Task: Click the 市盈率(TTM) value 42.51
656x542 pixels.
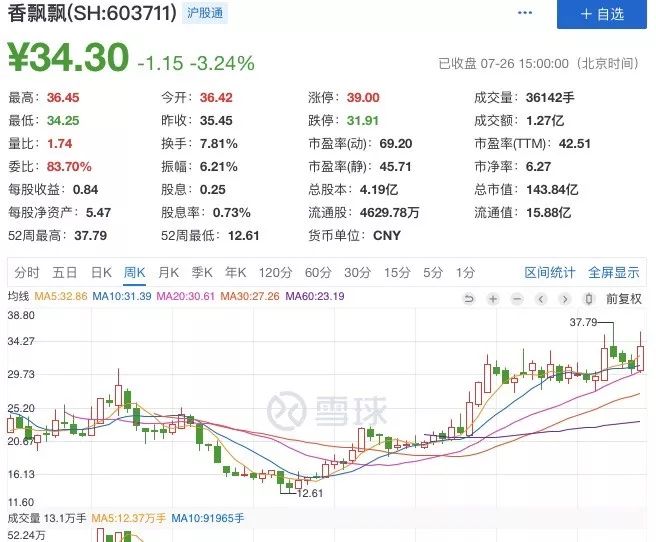Action: tap(575, 144)
